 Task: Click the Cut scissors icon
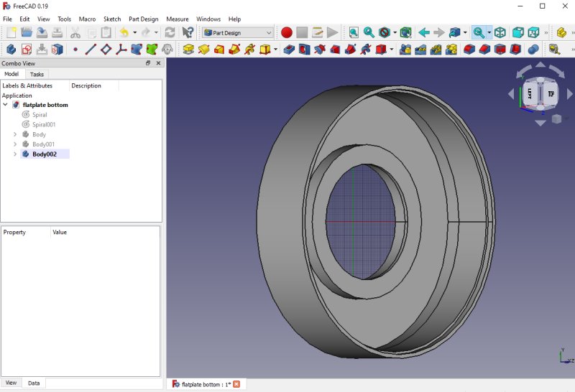[75, 32]
